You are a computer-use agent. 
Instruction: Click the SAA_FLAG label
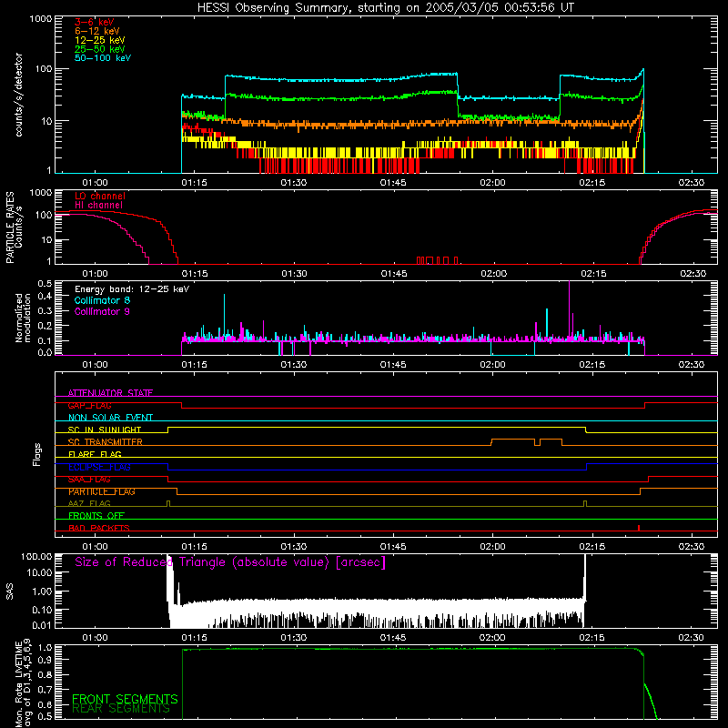(89, 480)
